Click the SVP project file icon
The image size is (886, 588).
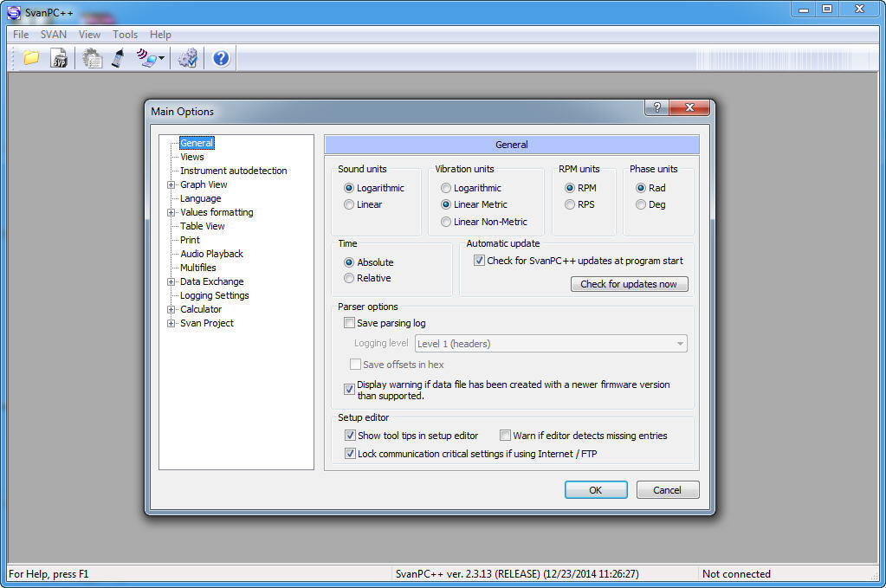click(60, 58)
